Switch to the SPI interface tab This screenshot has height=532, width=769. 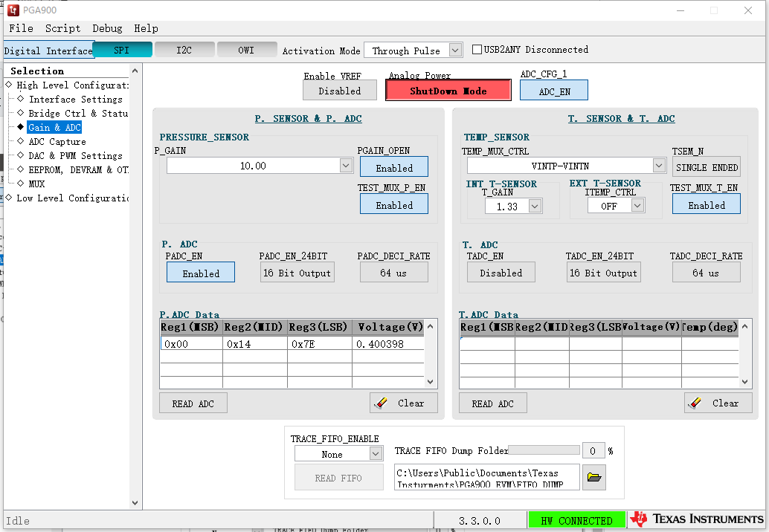[122, 50]
